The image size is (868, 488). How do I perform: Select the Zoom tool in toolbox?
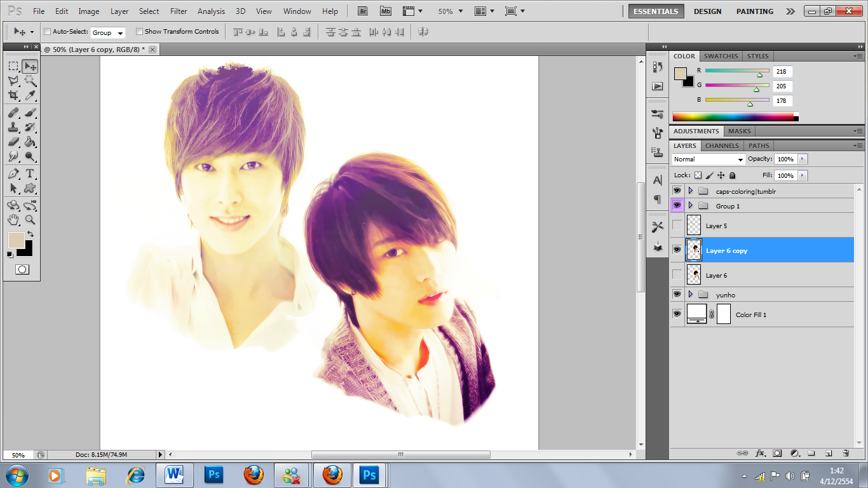[x=30, y=220]
